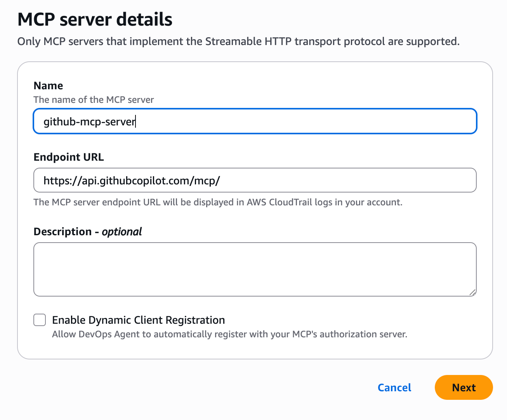Click the api.githubcopilot.com URL in Endpoint field
This screenshot has height=420, width=507.
pos(132,180)
